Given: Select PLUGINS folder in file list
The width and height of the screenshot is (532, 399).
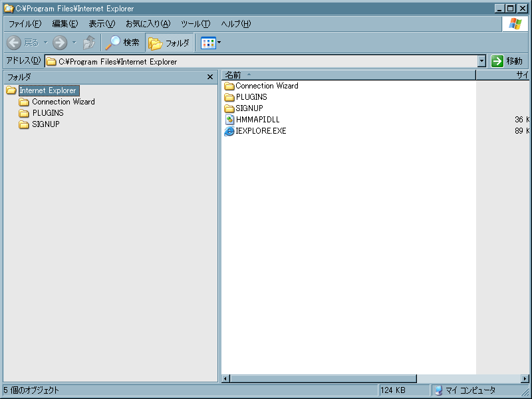Looking at the screenshot, I should tap(251, 97).
